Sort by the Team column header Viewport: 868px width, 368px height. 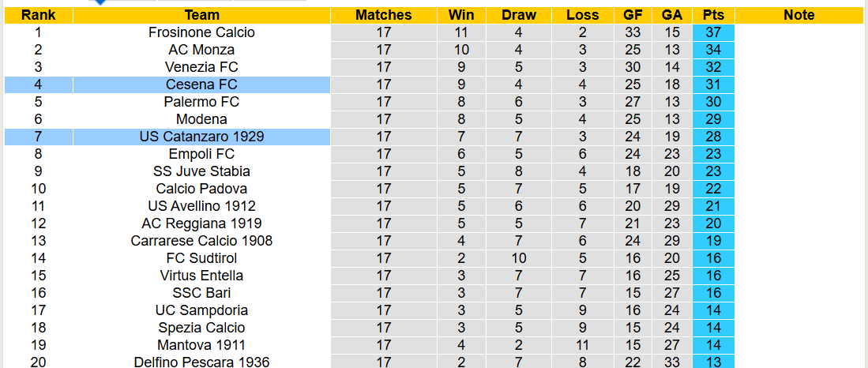pyautogui.click(x=201, y=15)
